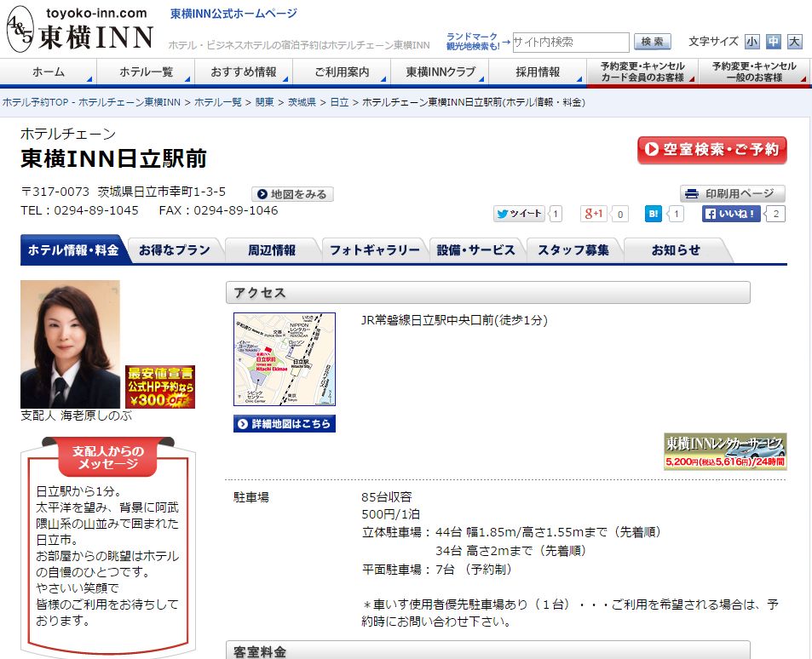Switch to the お知らせ tab

pos(676,250)
